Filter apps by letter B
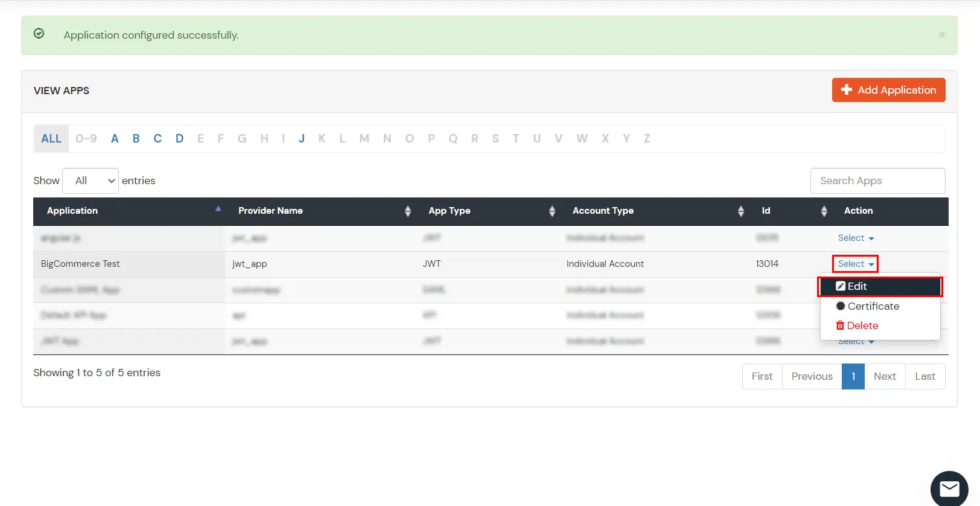The width and height of the screenshot is (980, 506). [136, 138]
